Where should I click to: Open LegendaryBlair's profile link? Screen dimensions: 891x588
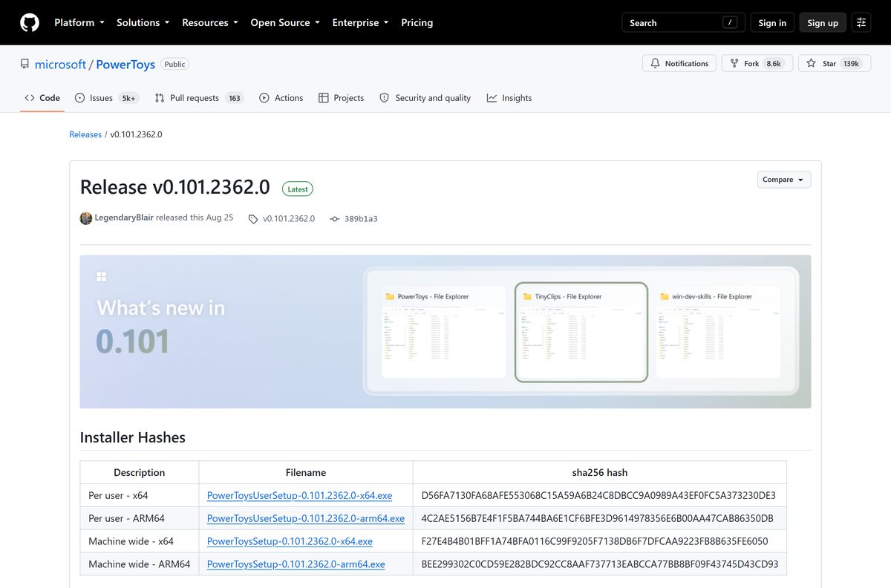[x=124, y=218]
